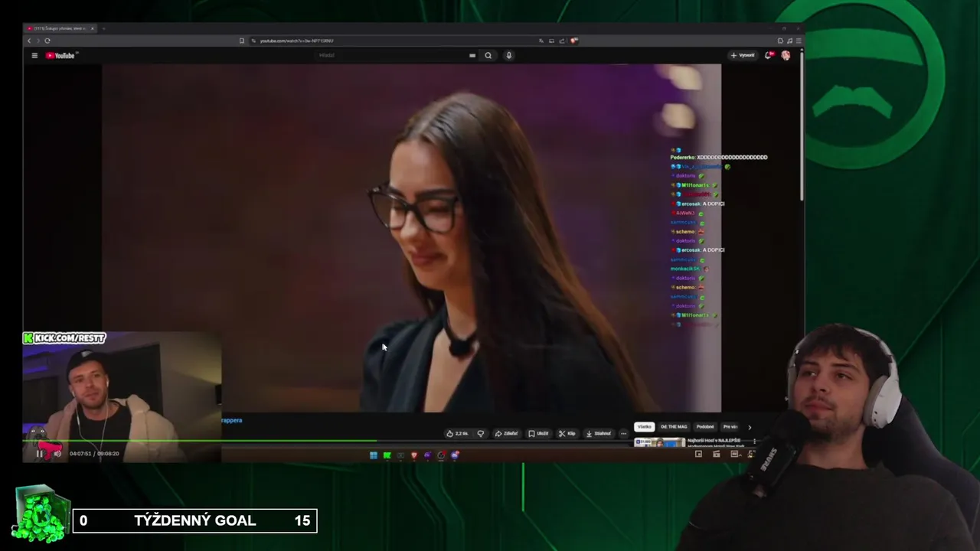The image size is (980, 551).
Task: Show more filter chips with right arrow
Action: coord(750,427)
